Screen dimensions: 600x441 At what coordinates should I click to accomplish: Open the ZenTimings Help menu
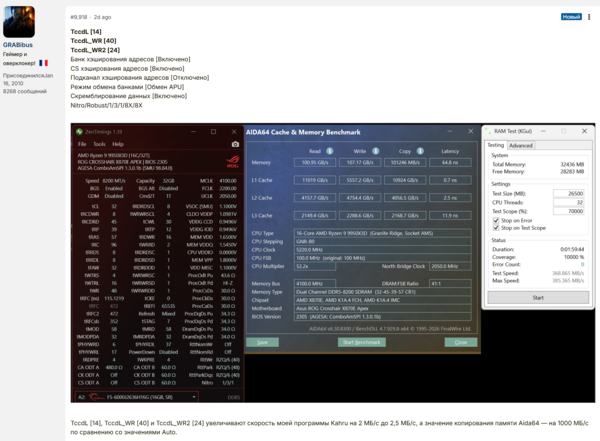[x=118, y=144]
